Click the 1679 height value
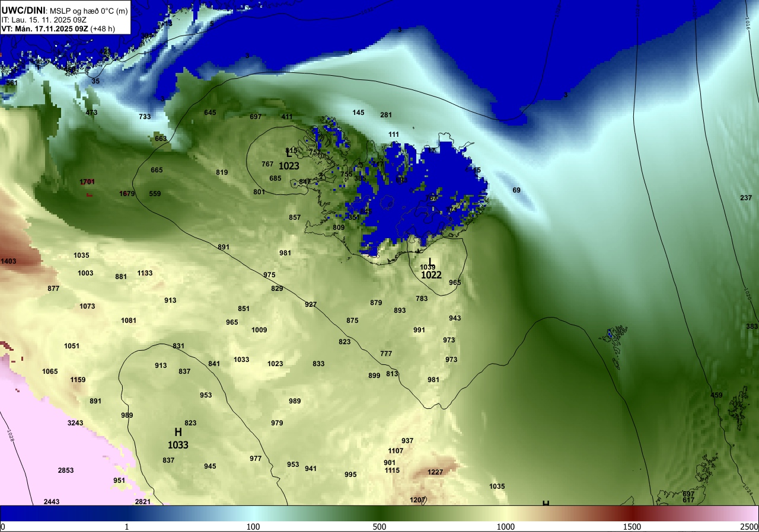 coord(127,194)
